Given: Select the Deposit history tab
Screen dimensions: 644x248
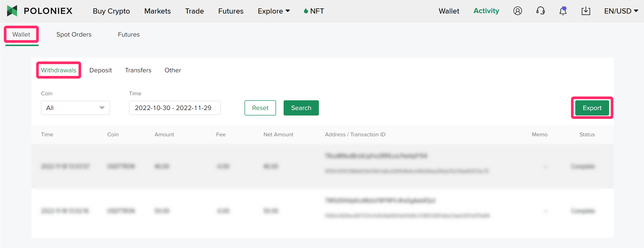Looking at the screenshot, I should tap(100, 70).
